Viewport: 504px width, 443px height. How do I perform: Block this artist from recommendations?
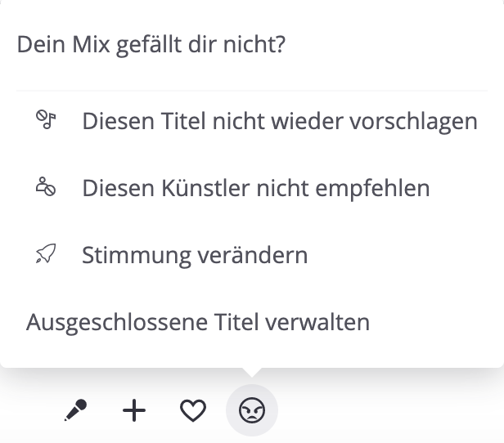(x=255, y=188)
